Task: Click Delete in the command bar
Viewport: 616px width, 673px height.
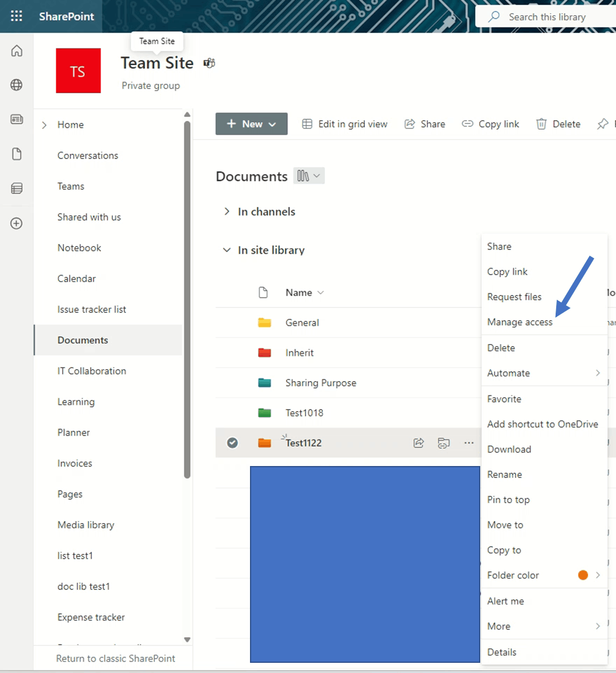Action: pyautogui.click(x=558, y=124)
